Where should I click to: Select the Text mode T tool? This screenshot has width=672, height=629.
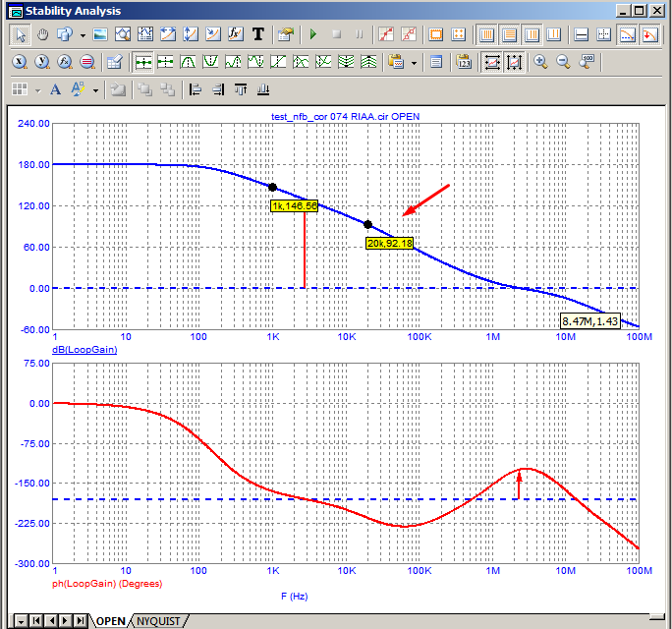coord(258,34)
